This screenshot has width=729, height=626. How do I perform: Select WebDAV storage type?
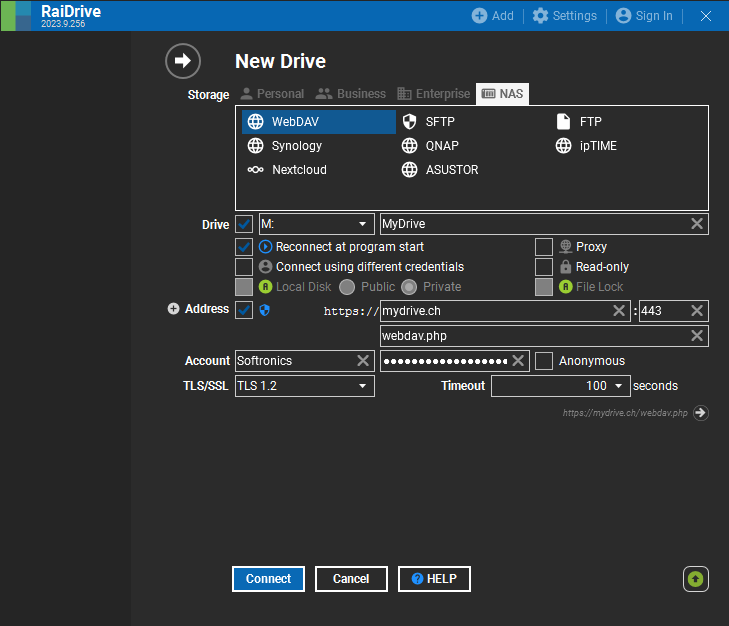pyautogui.click(x=319, y=122)
